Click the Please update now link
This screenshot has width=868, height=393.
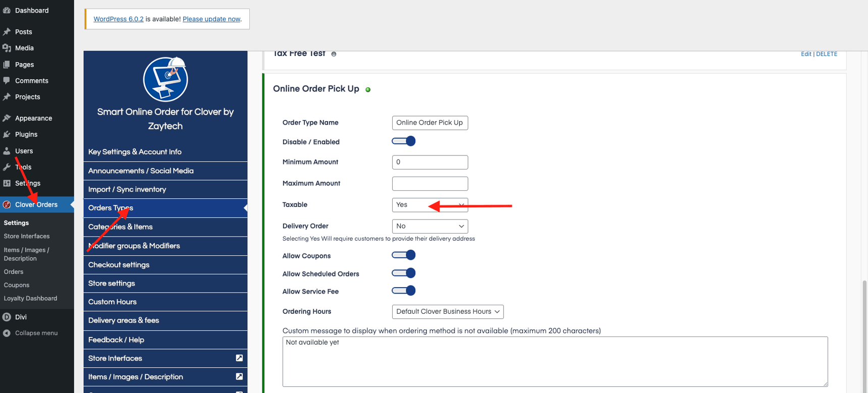(211, 19)
